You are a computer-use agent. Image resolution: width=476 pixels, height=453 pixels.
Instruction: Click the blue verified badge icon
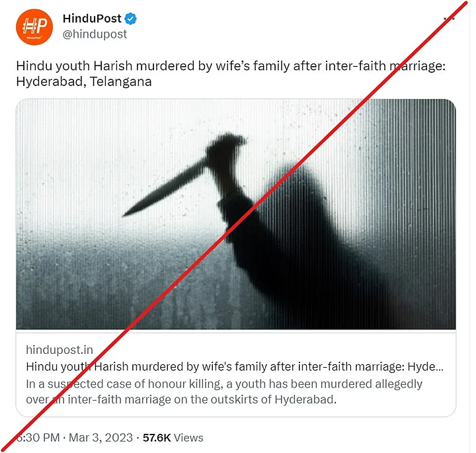pyautogui.click(x=130, y=19)
